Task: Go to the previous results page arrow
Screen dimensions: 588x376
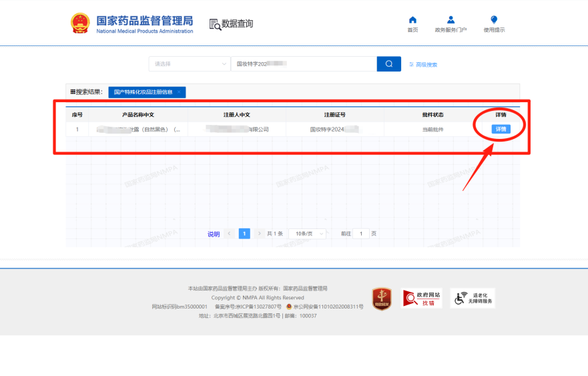Action: pyautogui.click(x=229, y=234)
